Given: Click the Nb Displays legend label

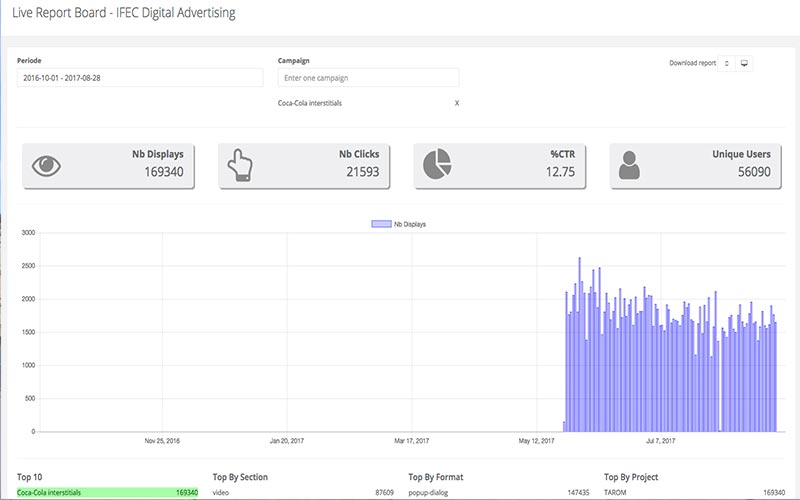Looking at the screenshot, I should pos(410,224).
